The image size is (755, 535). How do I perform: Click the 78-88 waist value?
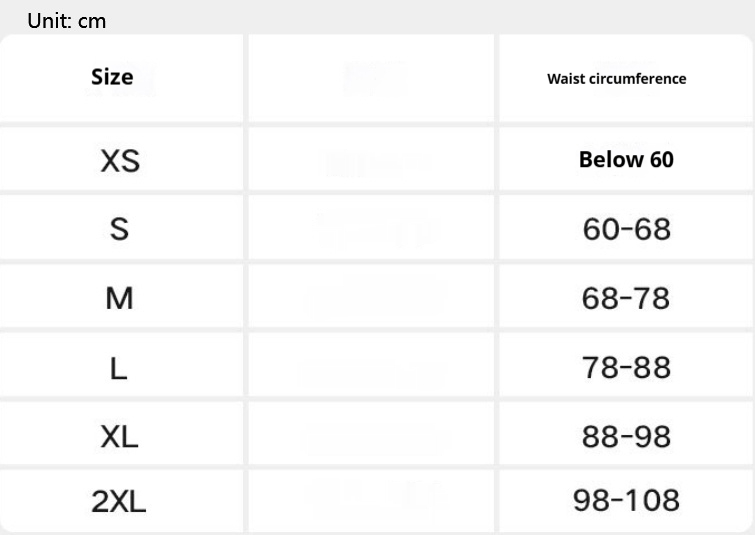tap(626, 368)
